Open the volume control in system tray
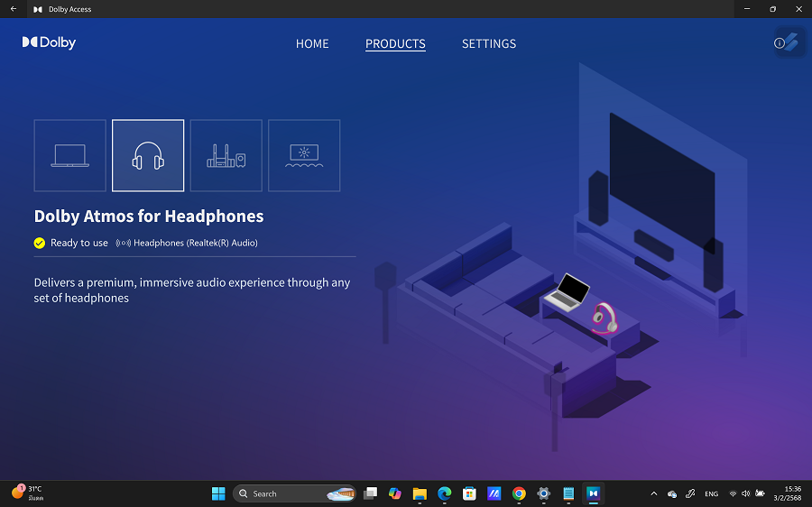Viewport: 812px width, 507px height. point(745,493)
